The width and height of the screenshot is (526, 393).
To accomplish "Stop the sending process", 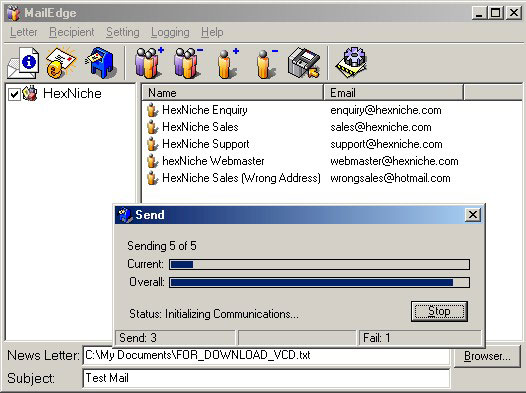I will [439, 312].
